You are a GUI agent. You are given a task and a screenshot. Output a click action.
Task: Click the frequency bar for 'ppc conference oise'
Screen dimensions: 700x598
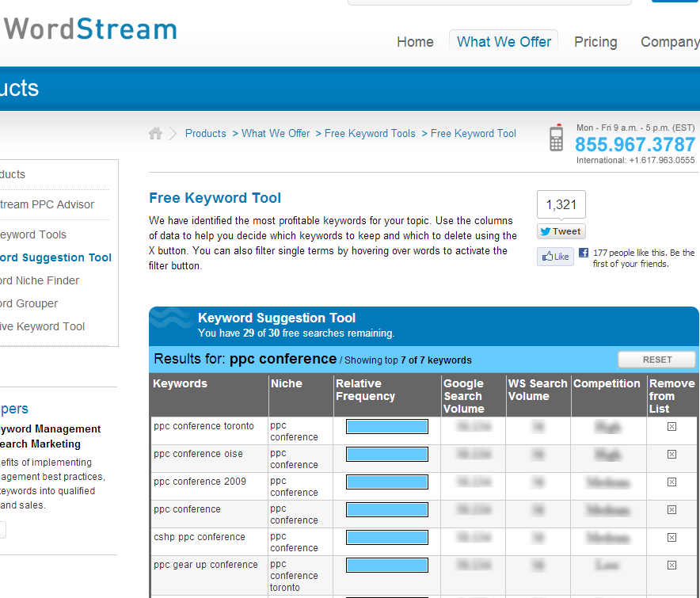pos(387,454)
